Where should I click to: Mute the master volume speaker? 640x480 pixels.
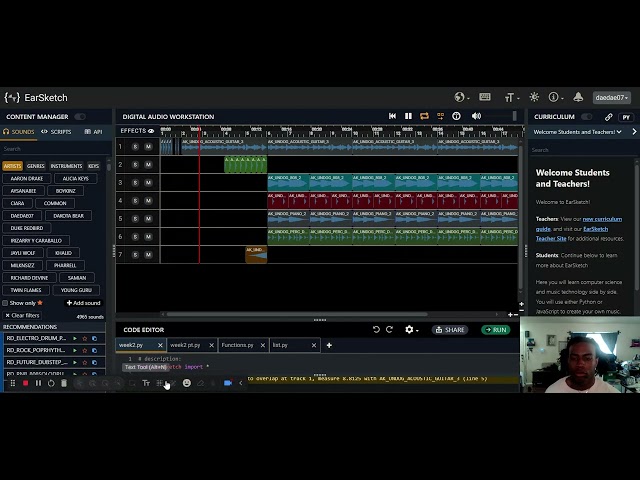[x=476, y=116]
